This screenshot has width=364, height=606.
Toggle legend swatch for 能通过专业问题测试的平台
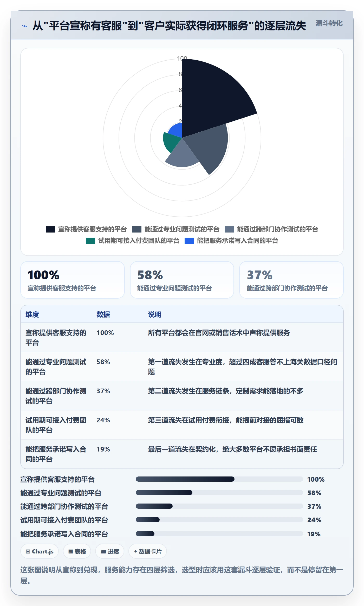tap(137, 229)
